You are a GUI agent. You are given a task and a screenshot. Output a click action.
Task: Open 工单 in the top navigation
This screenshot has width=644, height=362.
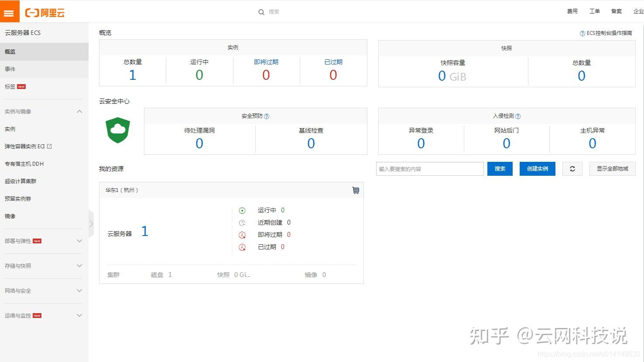coord(594,11)
